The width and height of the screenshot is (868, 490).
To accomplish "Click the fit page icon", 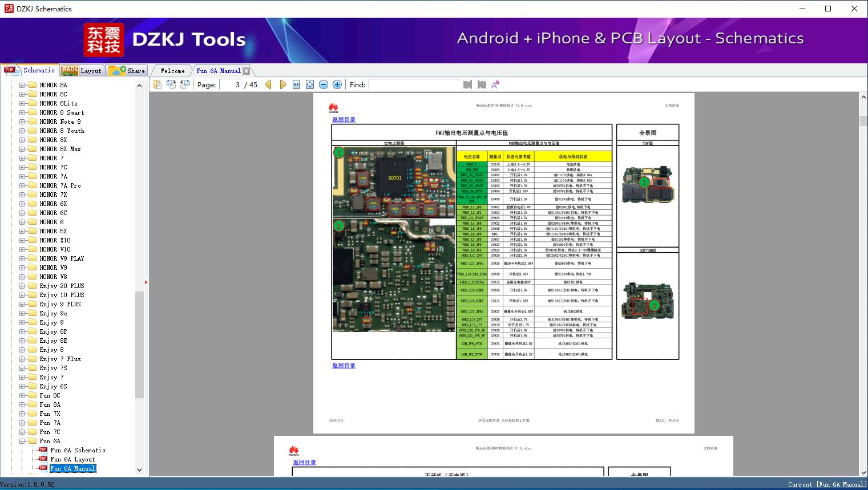I will tap(310, 84).
